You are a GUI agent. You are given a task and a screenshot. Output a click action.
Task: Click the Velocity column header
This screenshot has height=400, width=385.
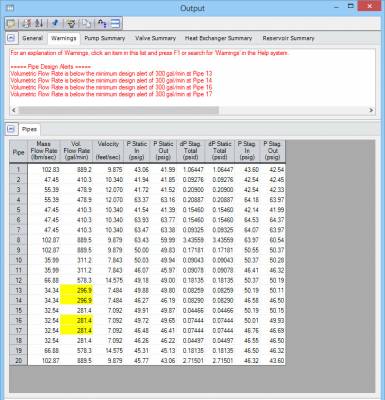click(x=108, y=152)
